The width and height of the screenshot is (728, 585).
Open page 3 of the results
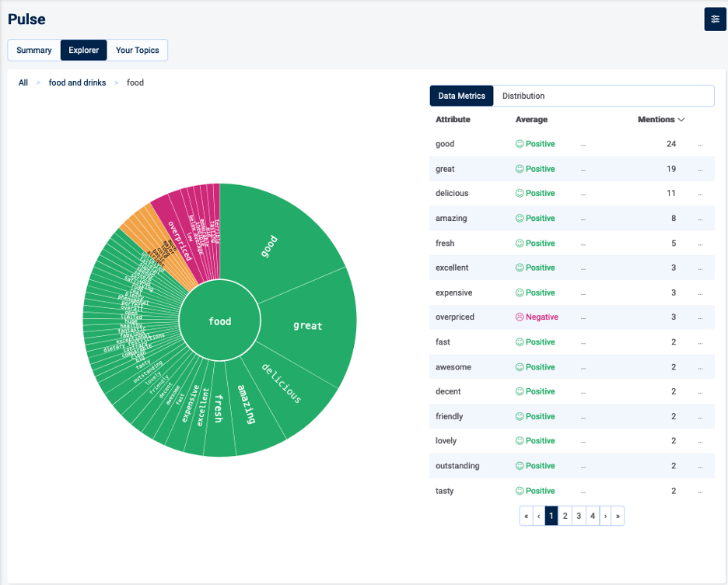click(579, 516)
